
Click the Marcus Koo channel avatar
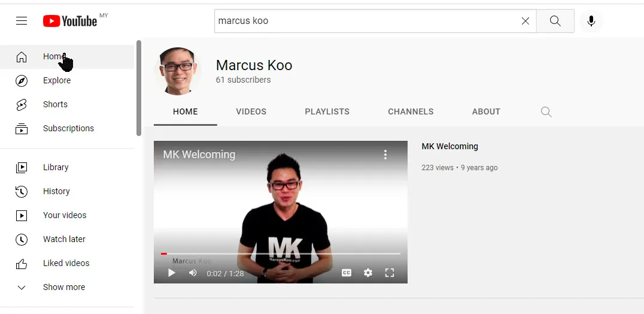tap(177, 71)
